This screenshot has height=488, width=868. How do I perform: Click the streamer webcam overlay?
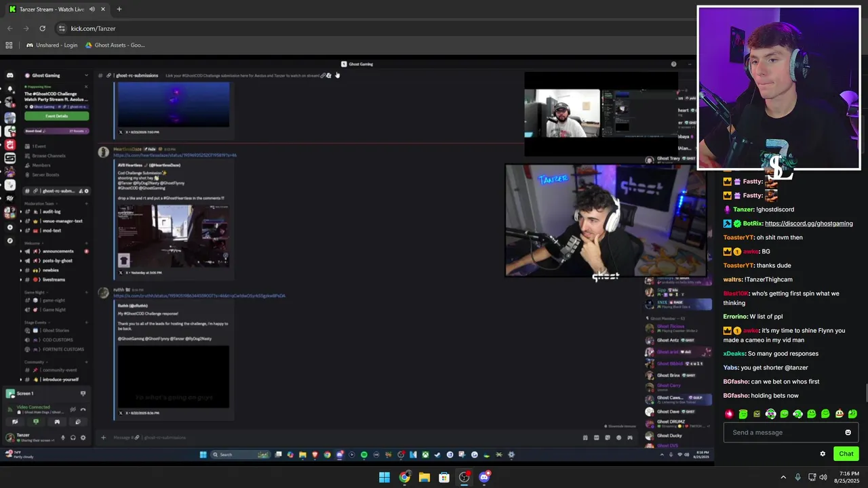[x=778, y=88]
